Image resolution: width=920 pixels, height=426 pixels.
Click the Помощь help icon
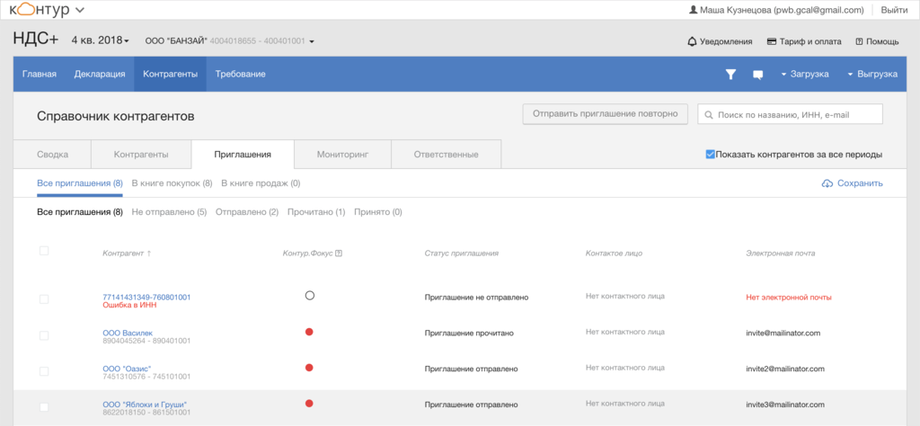pyautogui.click(x=859, y=42)
